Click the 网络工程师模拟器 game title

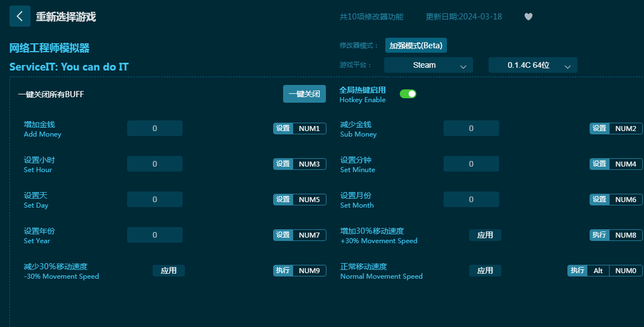[x=49, y=48]
